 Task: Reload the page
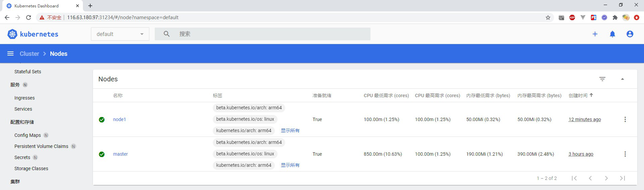pos(29,17)
